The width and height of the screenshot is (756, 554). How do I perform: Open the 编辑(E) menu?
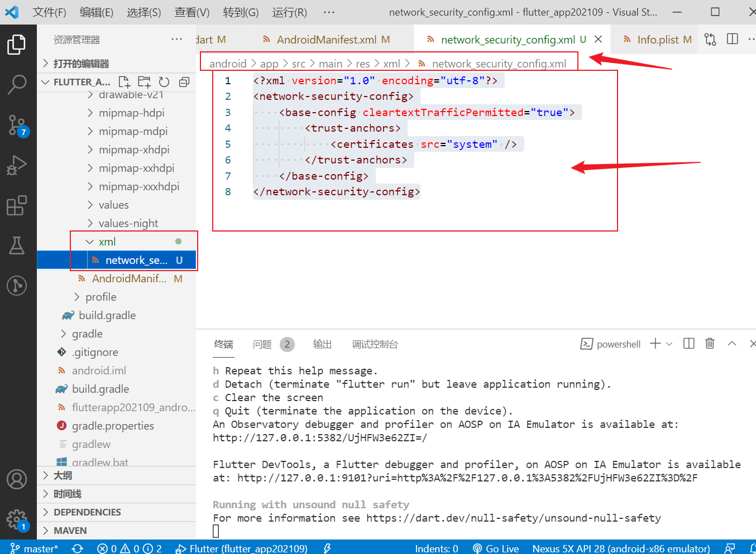tap(97, 12)
